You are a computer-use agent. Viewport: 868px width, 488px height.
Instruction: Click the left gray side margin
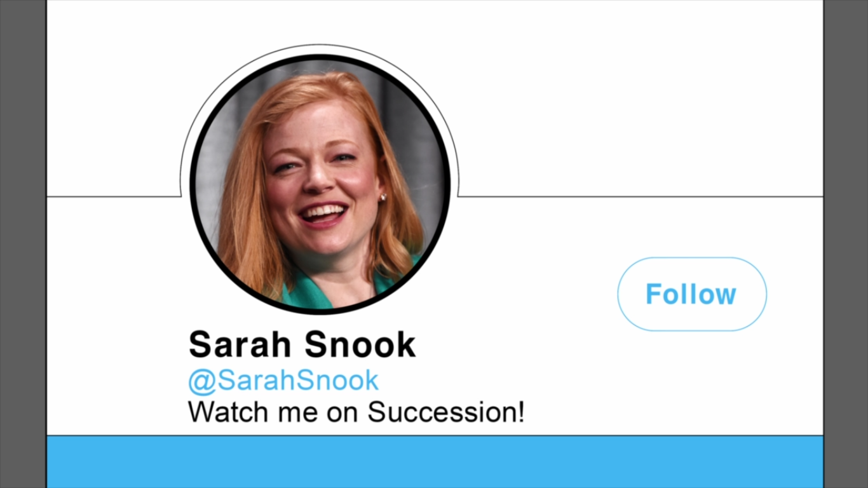click(x=23, y=244)
